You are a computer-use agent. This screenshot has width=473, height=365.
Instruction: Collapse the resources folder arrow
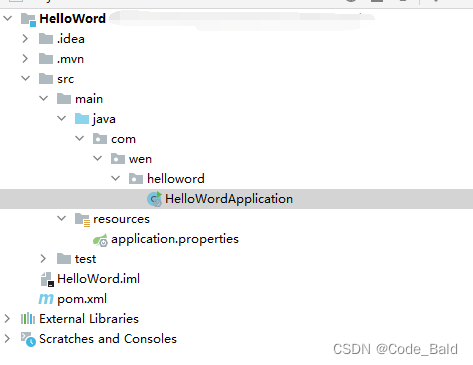pyautogui.click(x=61, y=218)
